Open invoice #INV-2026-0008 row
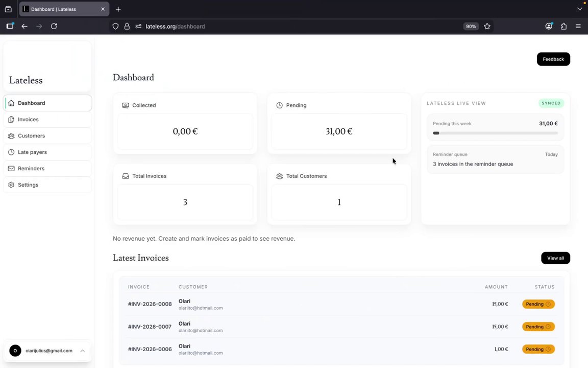588x368 pixels. click(x=341, y=304)
